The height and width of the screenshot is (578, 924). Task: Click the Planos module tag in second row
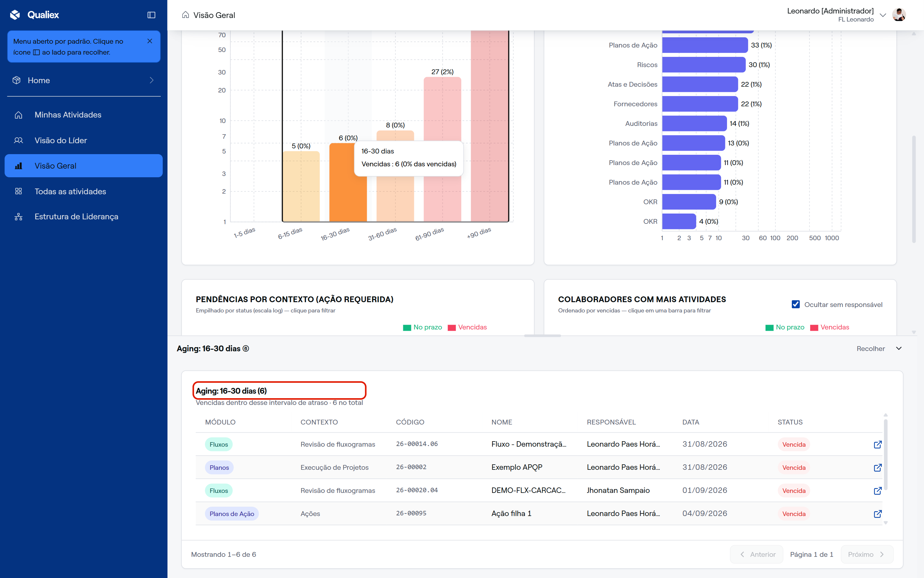(219, 468)
